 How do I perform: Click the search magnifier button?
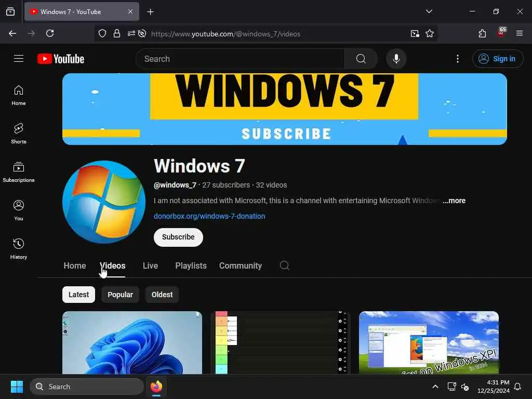pyautogui.click(x=361, y=59)
